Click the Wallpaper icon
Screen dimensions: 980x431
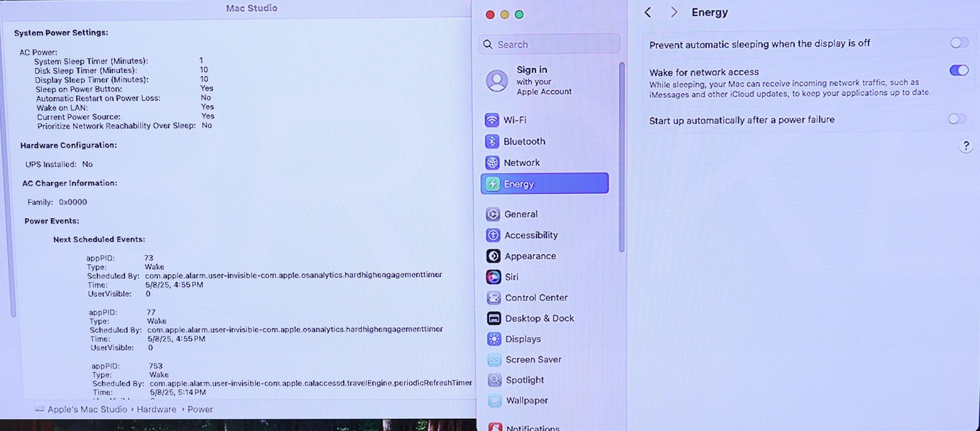[x=495, y=401]
